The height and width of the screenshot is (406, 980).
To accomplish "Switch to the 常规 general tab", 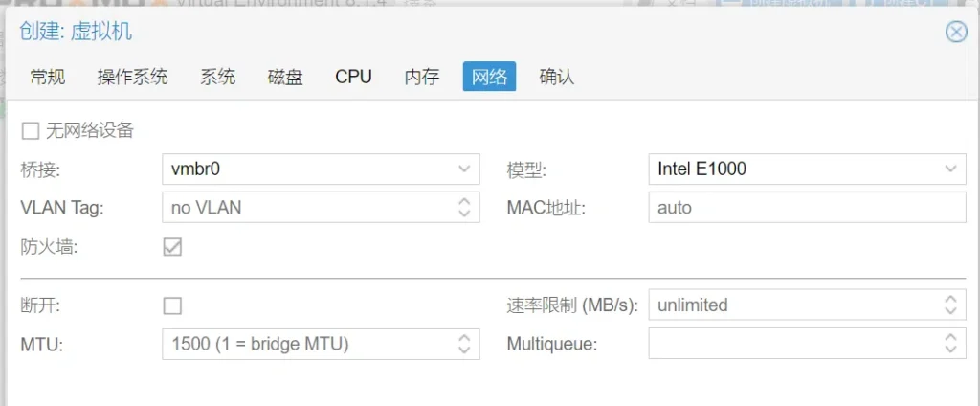I will [x=48, y=77].
